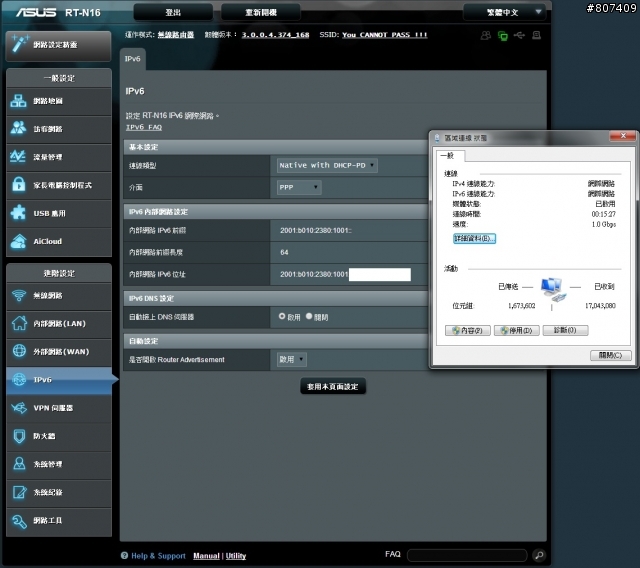Click Properties button in status dialog
The width and height of the screenshot is (640, 568).
pos(467,331)
